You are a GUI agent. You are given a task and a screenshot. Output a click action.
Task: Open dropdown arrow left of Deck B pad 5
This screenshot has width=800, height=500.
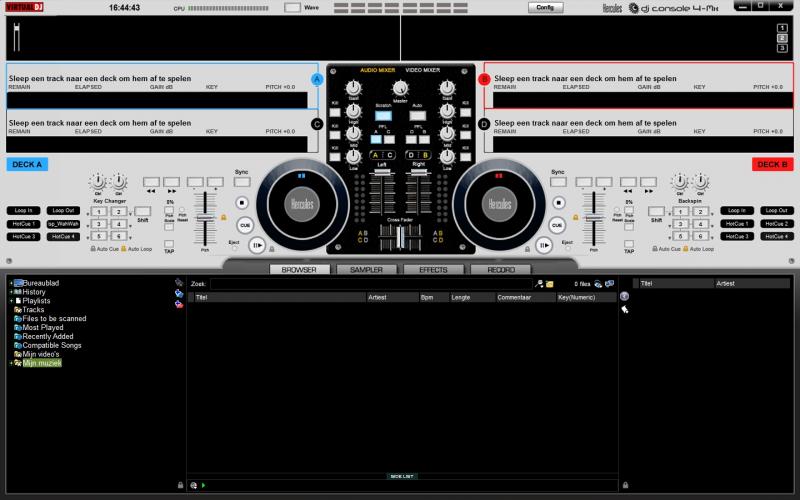coord(669,237)
